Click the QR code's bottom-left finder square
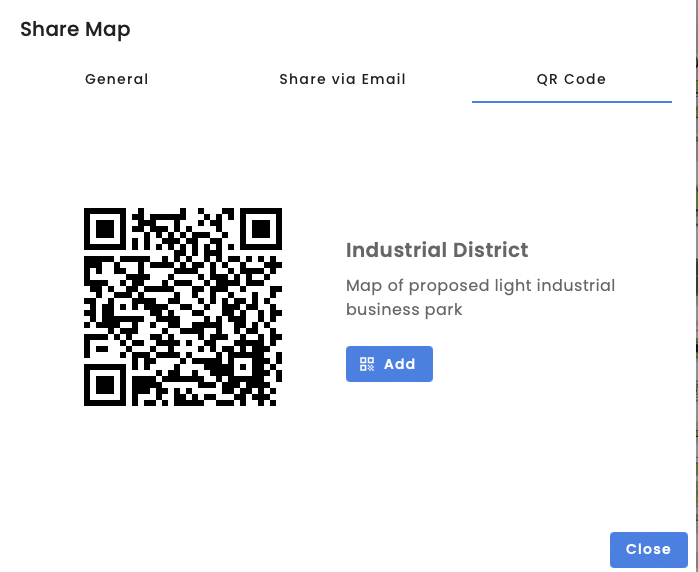 coord(104,385)
